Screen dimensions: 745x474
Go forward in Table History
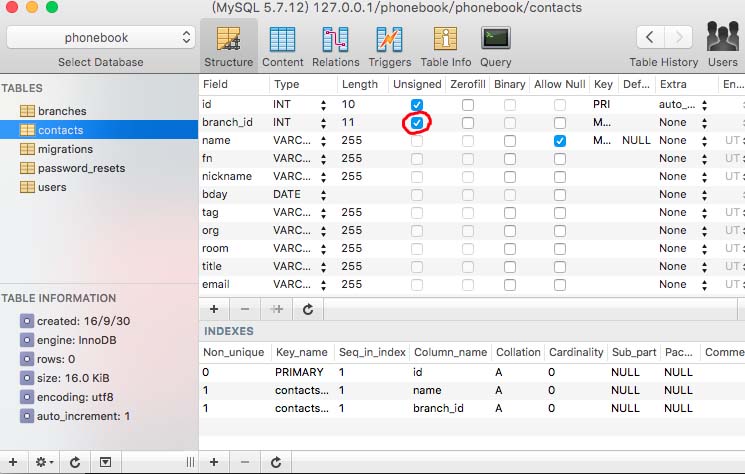pos(678,37)
